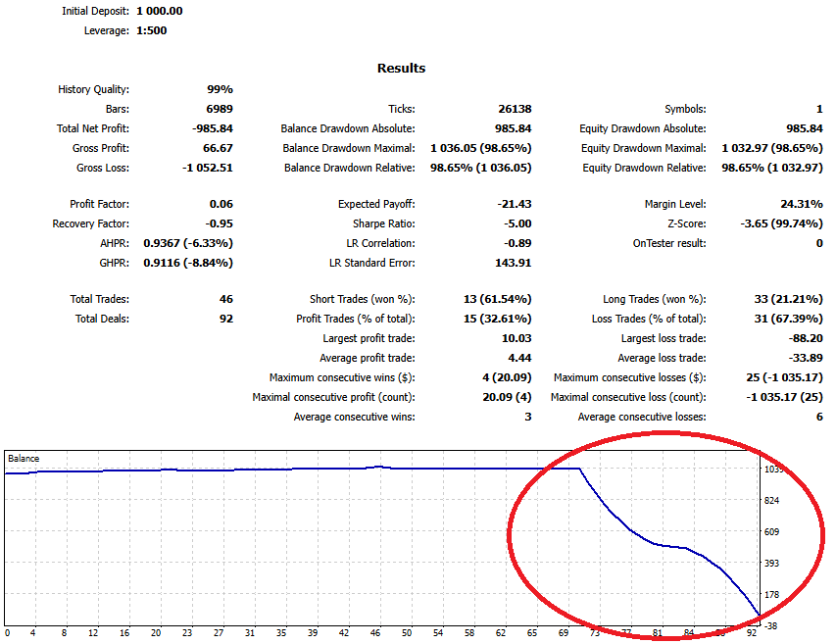This screenshot has width=836, height=644.
Task: Click the Gross Loss value -1 052.51
Action: (207, 168)
